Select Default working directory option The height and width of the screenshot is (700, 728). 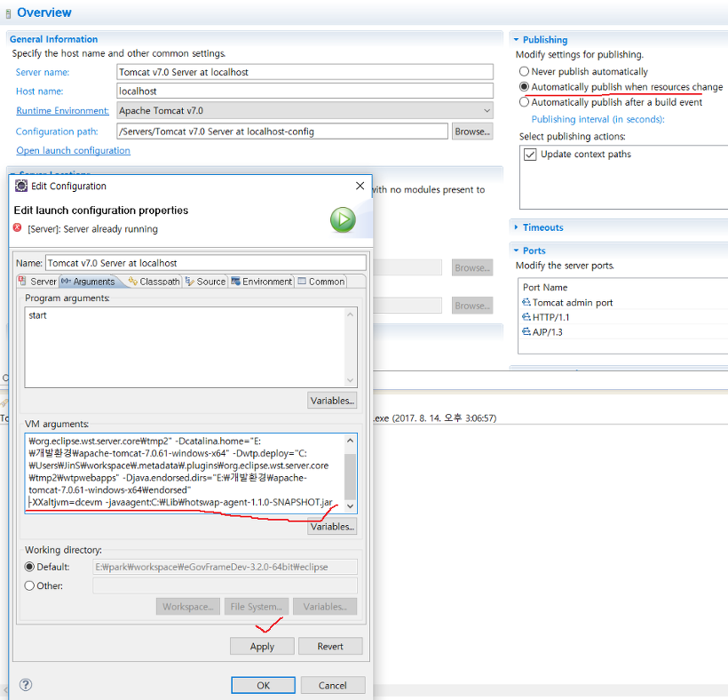click(x=29, y=567)
